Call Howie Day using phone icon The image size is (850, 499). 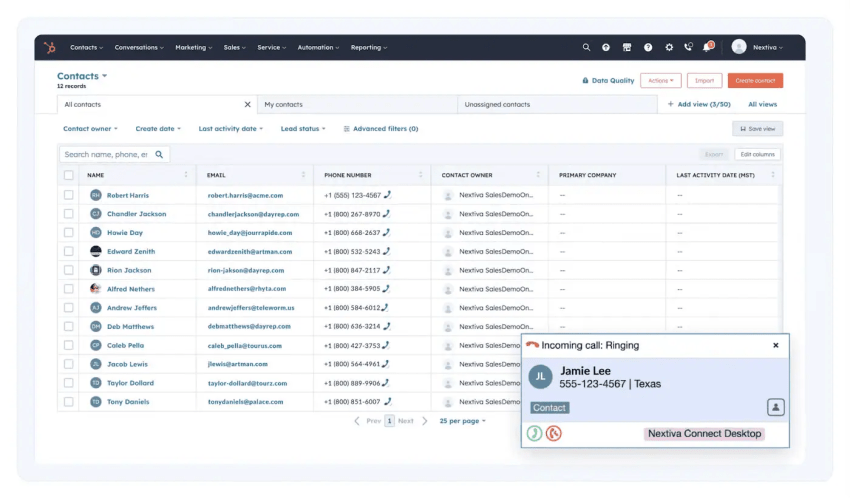(x=386, y=232)
